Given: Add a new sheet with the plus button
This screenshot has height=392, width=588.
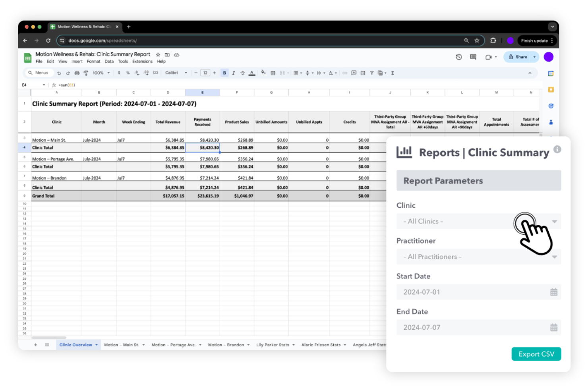Looking at the screenshot, I should [36, 345].
